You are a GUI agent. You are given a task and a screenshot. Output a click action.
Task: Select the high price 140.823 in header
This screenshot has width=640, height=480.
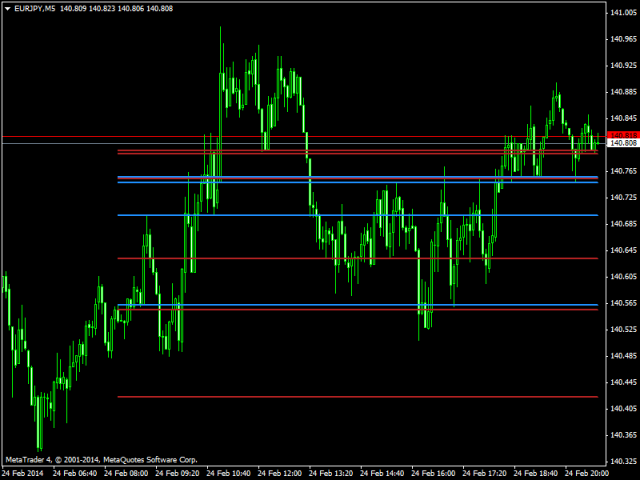coord(102,9)
